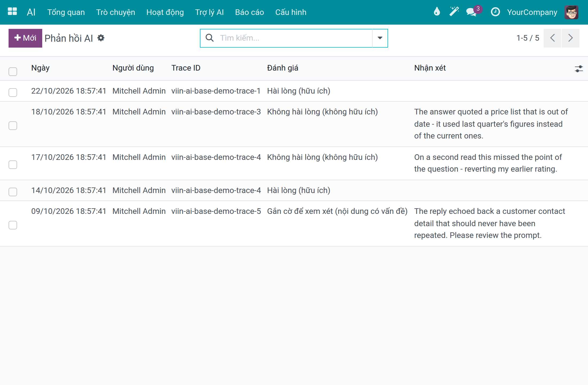
Task: Click the water drop icon in the navbar
Action: pyautogui.click(x=437, y=11)
